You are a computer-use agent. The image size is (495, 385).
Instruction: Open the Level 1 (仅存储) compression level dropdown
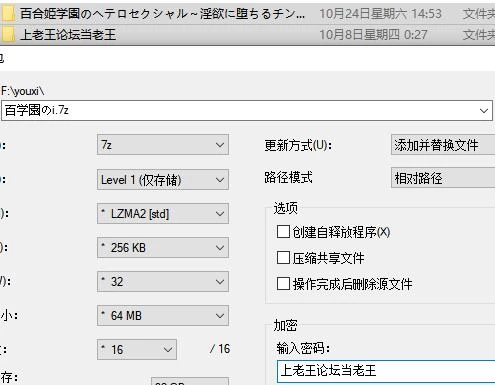[163, 180]
